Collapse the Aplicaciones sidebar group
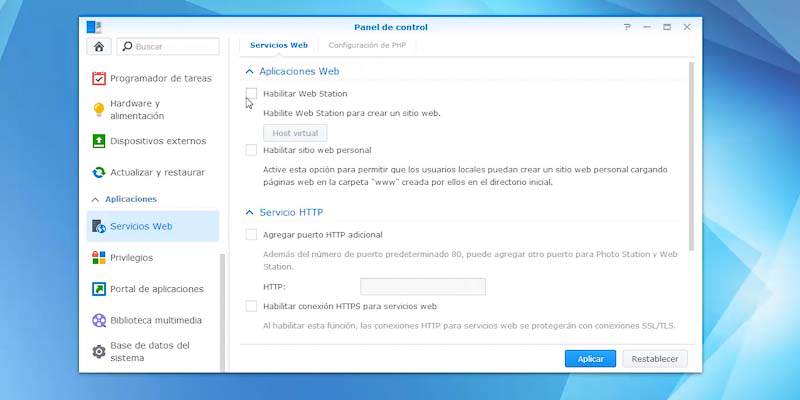The height and width of the screenshot is (400, 800). tap(95, 199)
